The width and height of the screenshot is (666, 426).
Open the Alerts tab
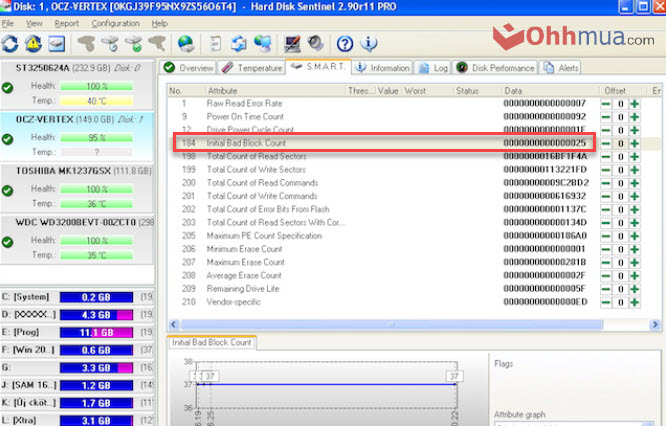[x=561, y=68]
